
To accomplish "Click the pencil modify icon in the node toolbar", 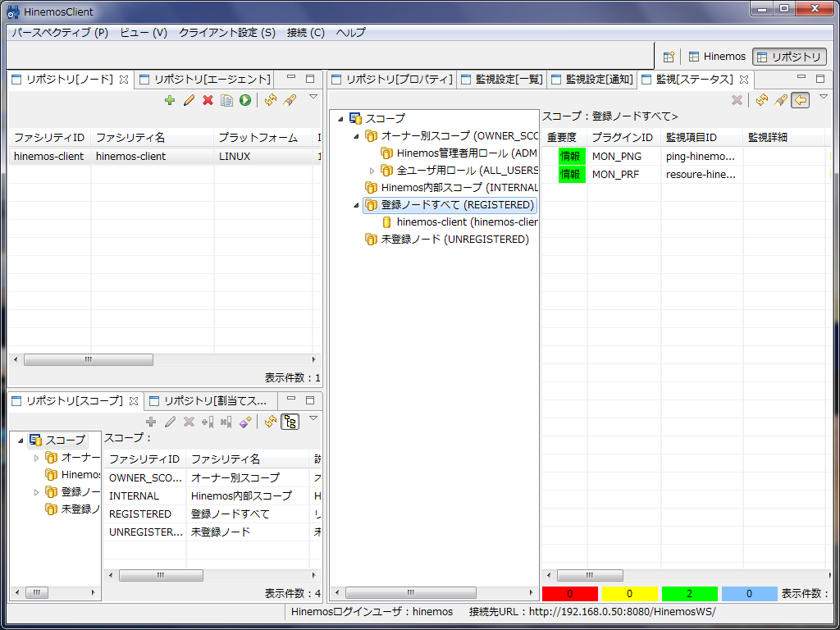I will click(x=189, y=100).
